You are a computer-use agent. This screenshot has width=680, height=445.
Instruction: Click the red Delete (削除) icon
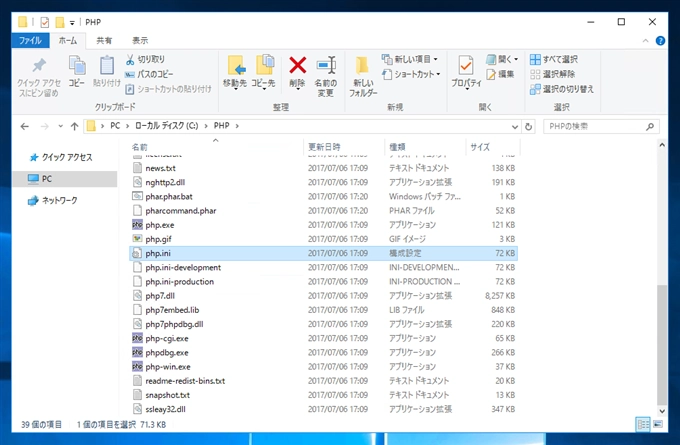(298, 65)
